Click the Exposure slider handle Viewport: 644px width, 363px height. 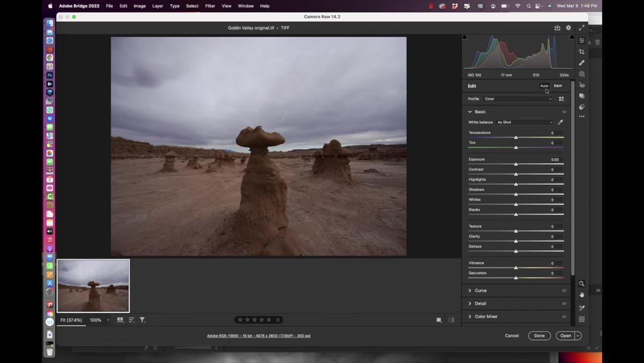pos(516,164)
